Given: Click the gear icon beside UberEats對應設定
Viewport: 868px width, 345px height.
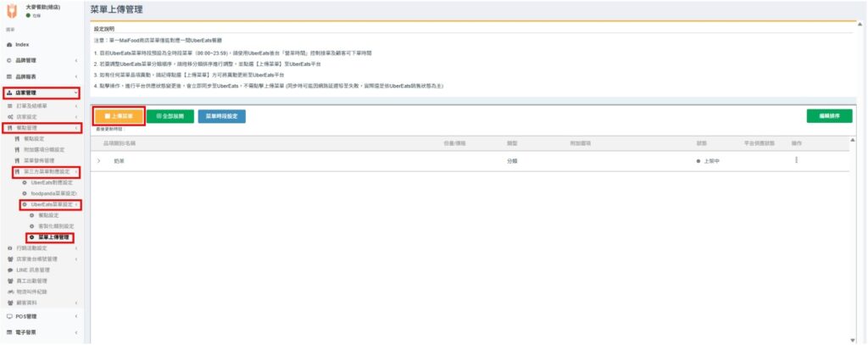Looking at the screenshot, I should point(25,182).
